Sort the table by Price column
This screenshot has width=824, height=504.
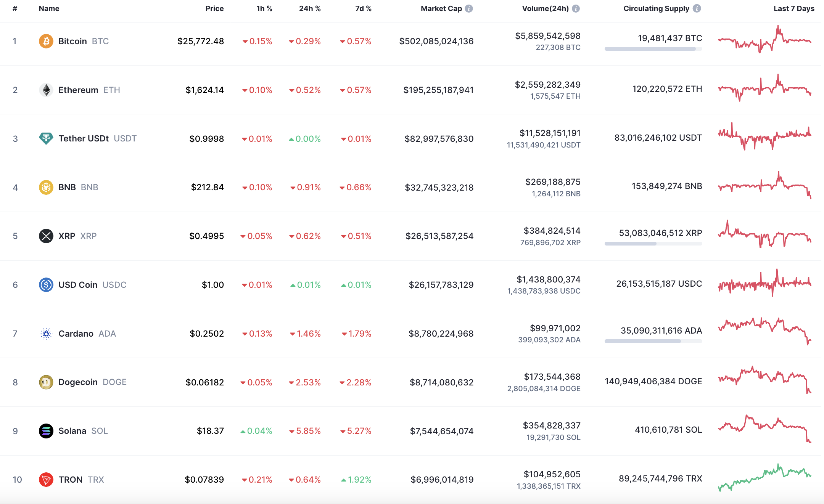[x=214, y=8]
